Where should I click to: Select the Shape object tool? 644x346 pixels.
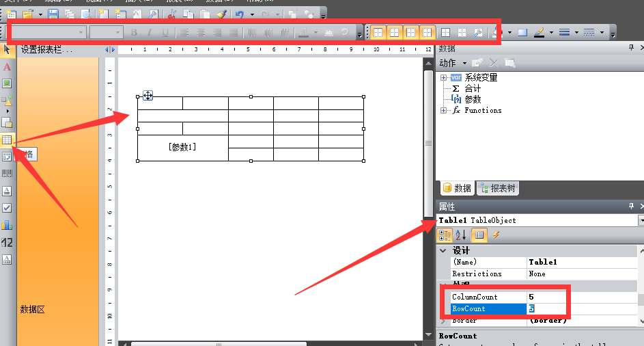7,101
